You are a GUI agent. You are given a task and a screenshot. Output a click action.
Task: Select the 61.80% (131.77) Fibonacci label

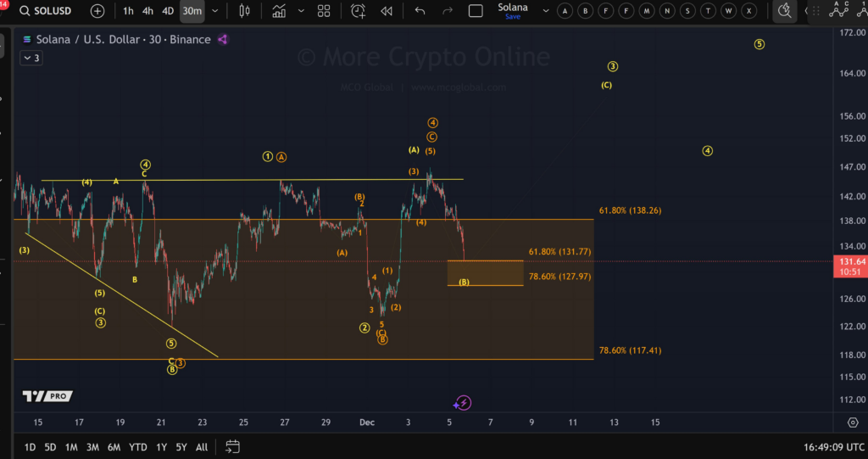[559, 252]
